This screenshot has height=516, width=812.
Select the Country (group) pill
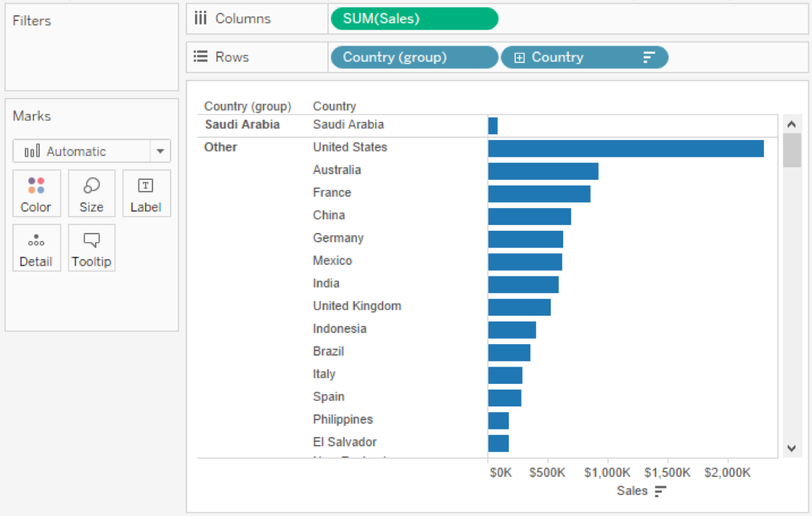coord(414,57)
